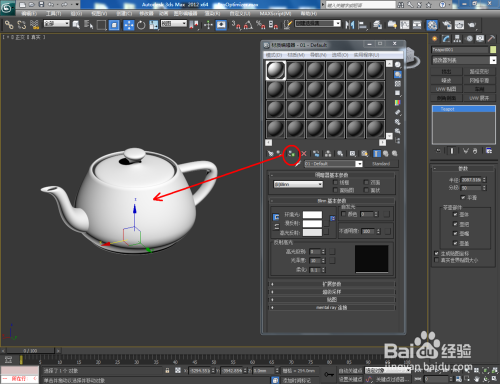Click the 网格平滑 modifier button
The image size is (500, 384).
click(479, 80)
